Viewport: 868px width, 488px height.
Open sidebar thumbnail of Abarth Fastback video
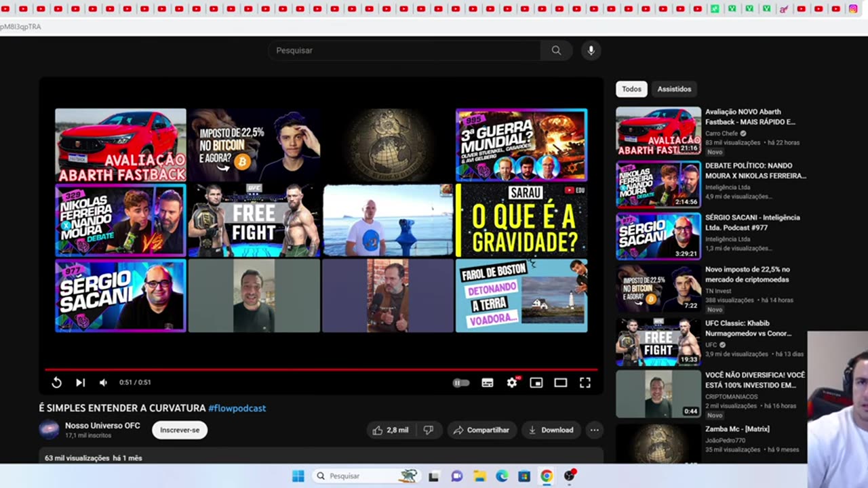[x=658, y=131]
